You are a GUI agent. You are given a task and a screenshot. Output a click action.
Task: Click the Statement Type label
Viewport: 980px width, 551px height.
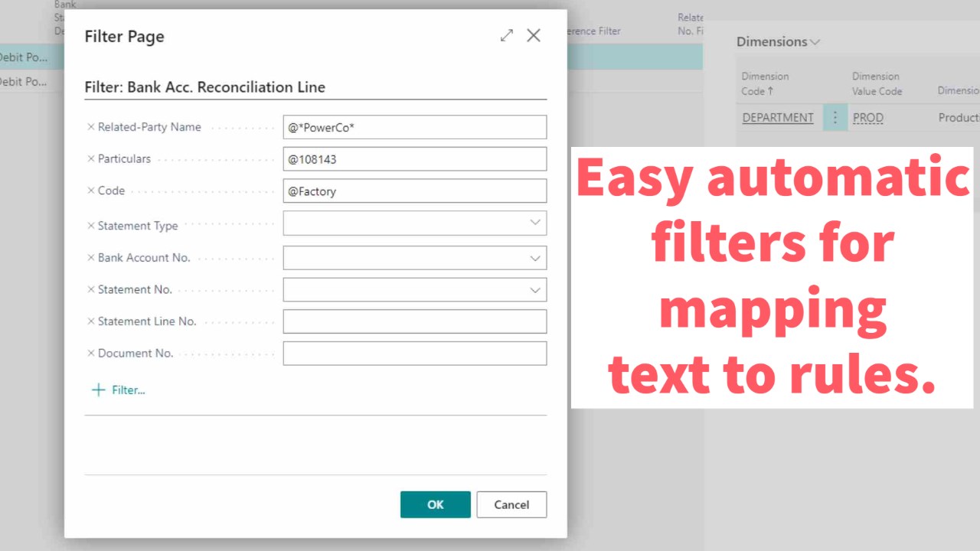(x=138, y=226)
